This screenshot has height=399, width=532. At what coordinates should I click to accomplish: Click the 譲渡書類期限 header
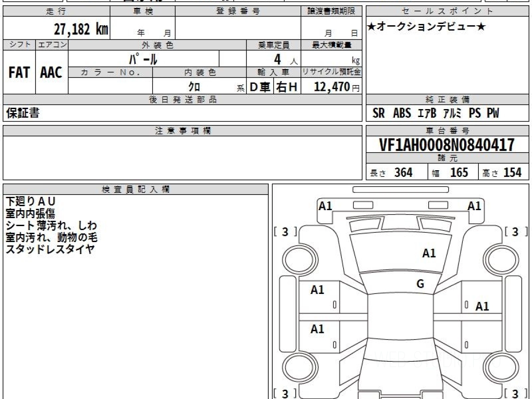(x=331, y=12)
